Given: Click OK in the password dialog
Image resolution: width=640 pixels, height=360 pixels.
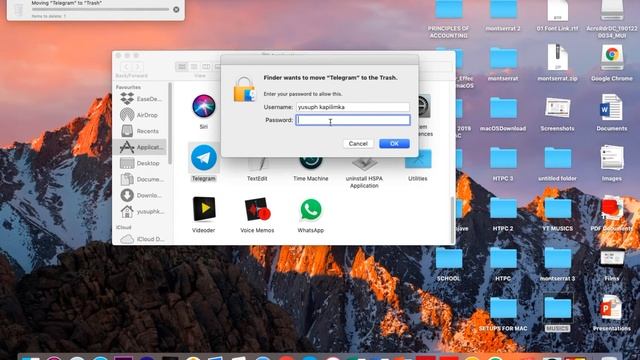Looking at the screenshot, I should (x=394, y=144).
